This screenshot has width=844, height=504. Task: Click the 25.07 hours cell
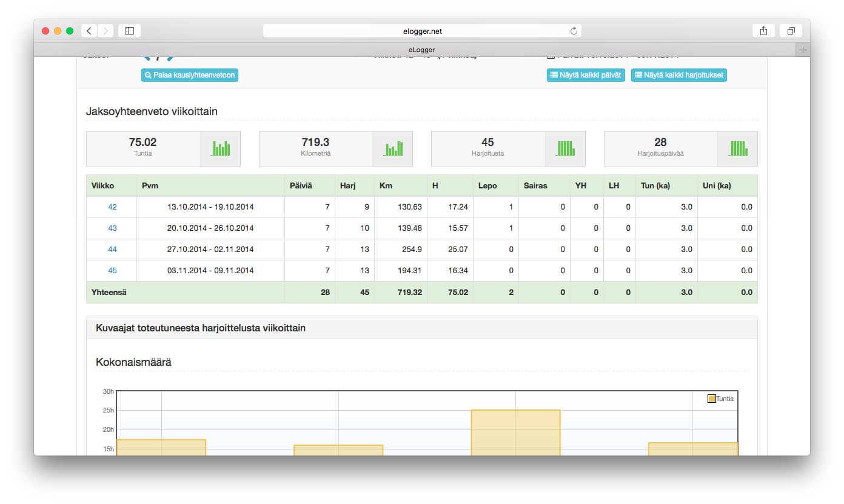pyautogui.click(x=450, y=250)
